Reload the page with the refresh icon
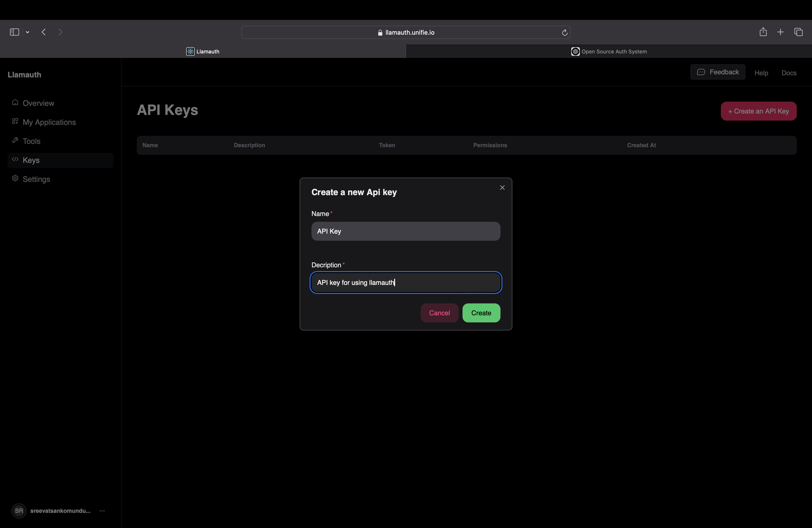The image size is (812, 528). click(x=565, y=32)
